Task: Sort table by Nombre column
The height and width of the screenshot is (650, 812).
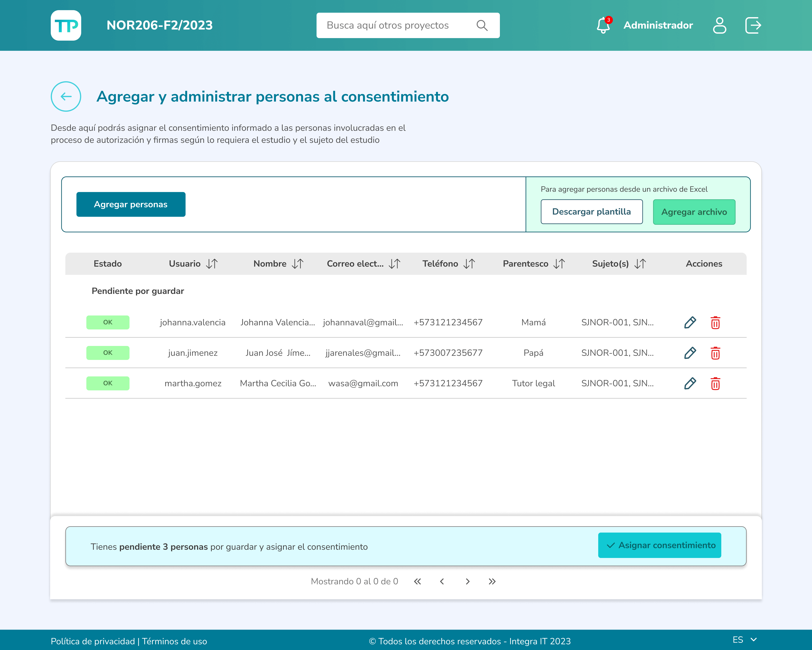Action: click(297, 264)
